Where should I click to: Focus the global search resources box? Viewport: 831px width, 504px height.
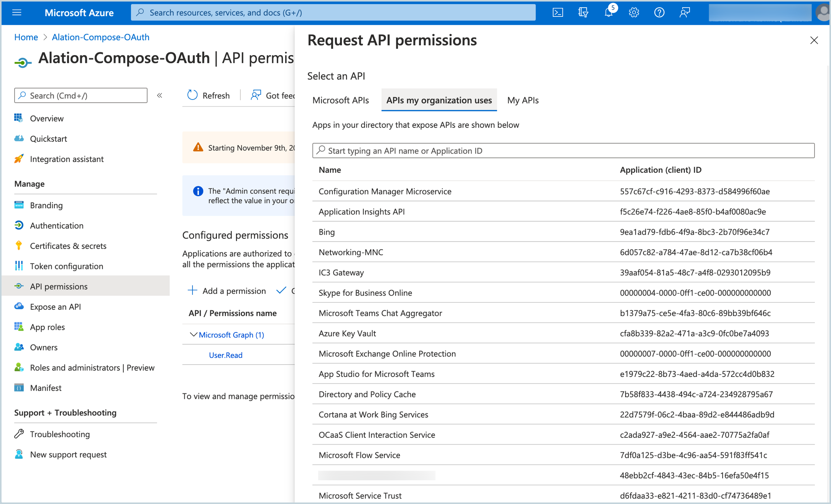[x=333, y=12]
